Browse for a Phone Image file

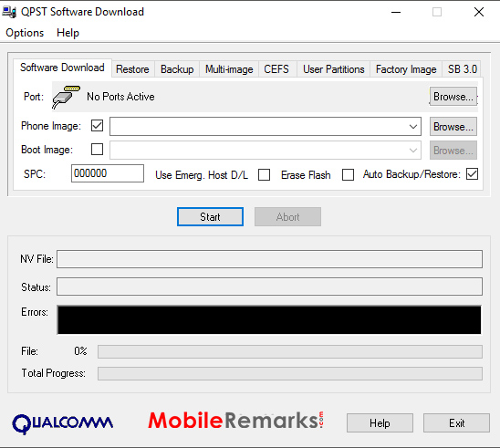click(453, 127)
